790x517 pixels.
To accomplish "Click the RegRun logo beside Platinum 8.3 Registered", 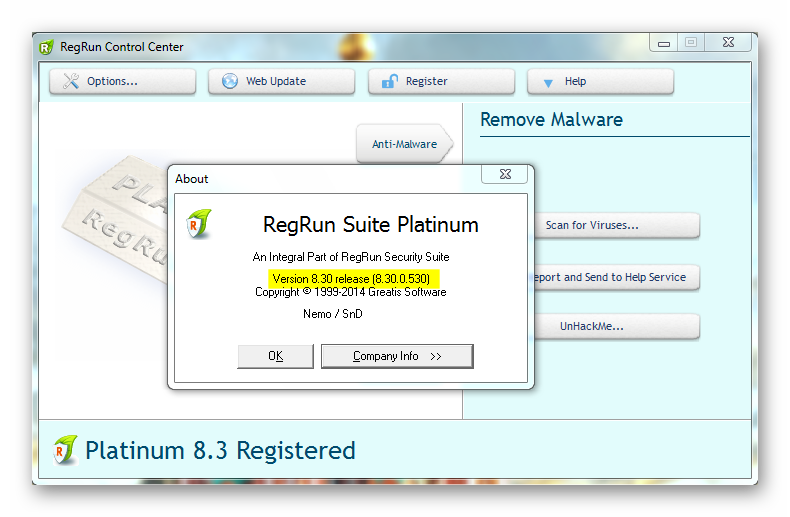I will [x=65, y=449].
